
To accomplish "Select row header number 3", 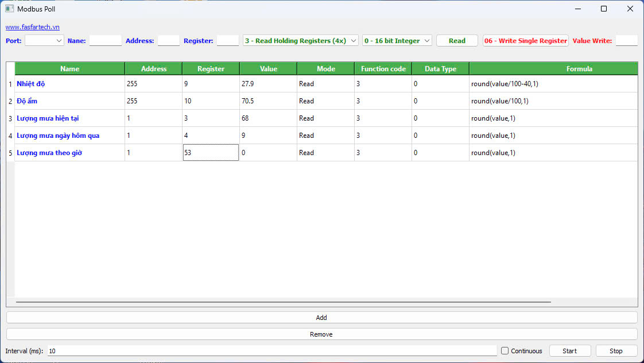I will click(10, 118).
